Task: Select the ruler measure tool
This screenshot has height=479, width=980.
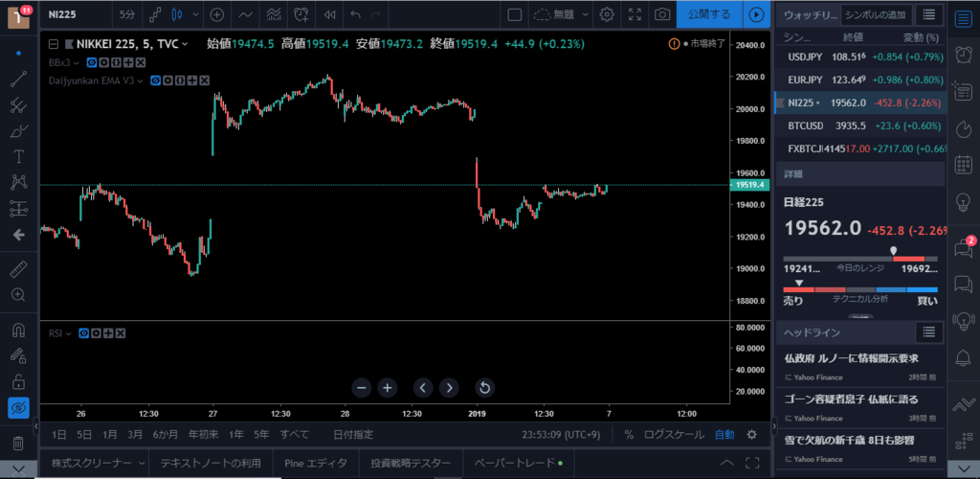Action: [x=19, y=269]
